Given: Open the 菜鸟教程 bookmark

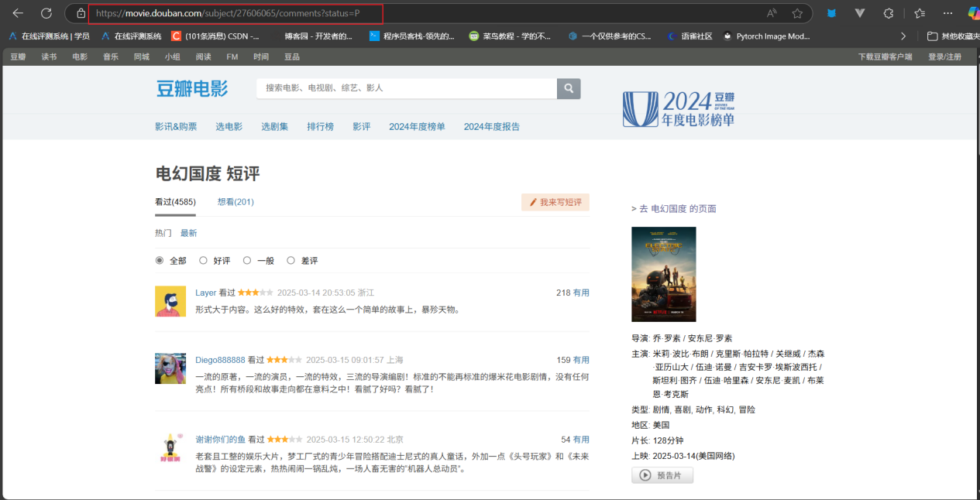Looking at the screenshot, I should [x=511, y=36].
